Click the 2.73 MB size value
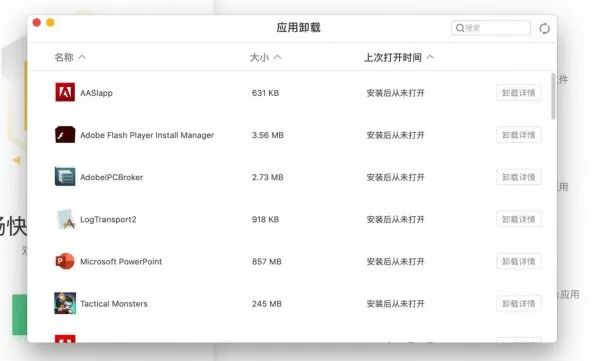This screenshot has height=361, width=599. click(x=268, y=177)
